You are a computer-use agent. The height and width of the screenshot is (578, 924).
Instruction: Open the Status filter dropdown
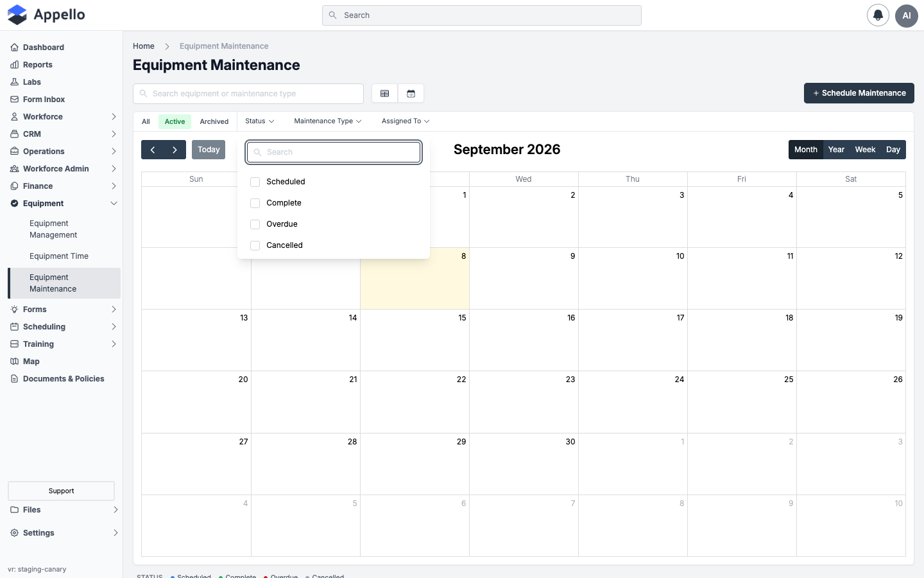tap(259, 121)
